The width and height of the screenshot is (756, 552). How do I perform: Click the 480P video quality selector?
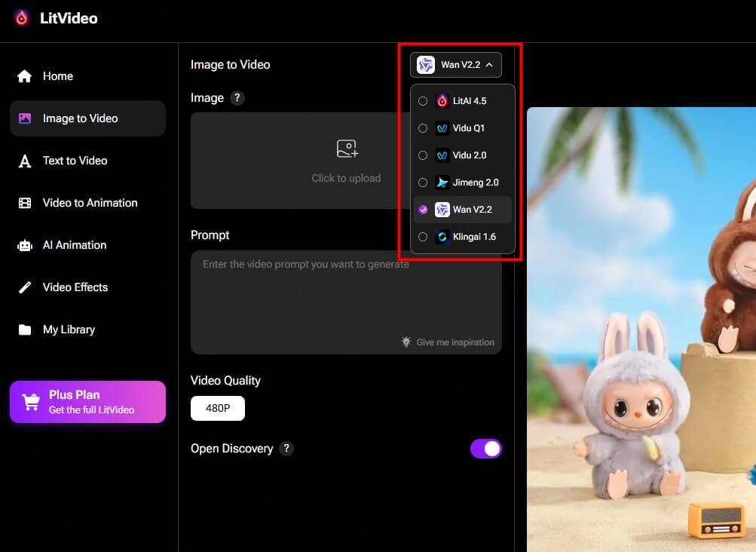click(217, 408)
